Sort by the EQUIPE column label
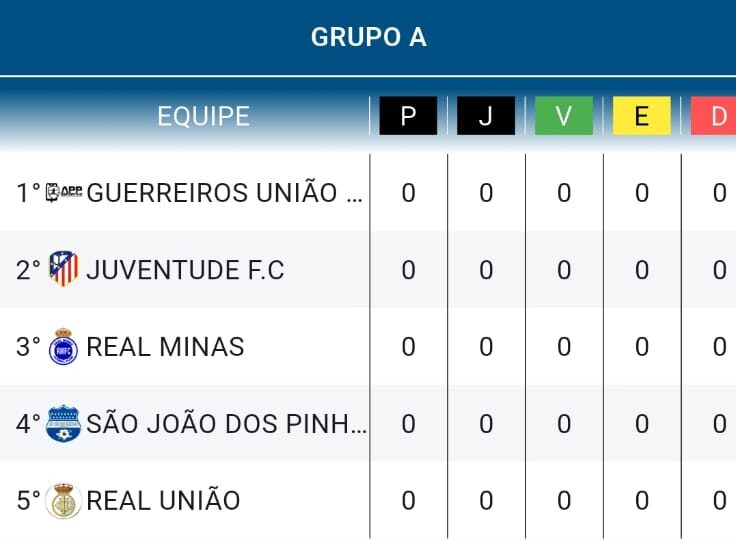This screenshot has width=736, height=540. tap(203, 116)
